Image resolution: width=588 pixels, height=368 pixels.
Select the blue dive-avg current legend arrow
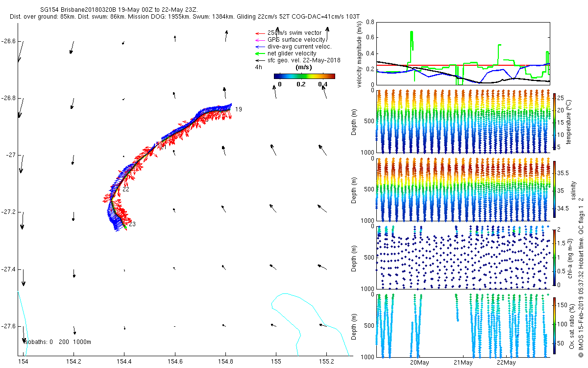(259, 47)
